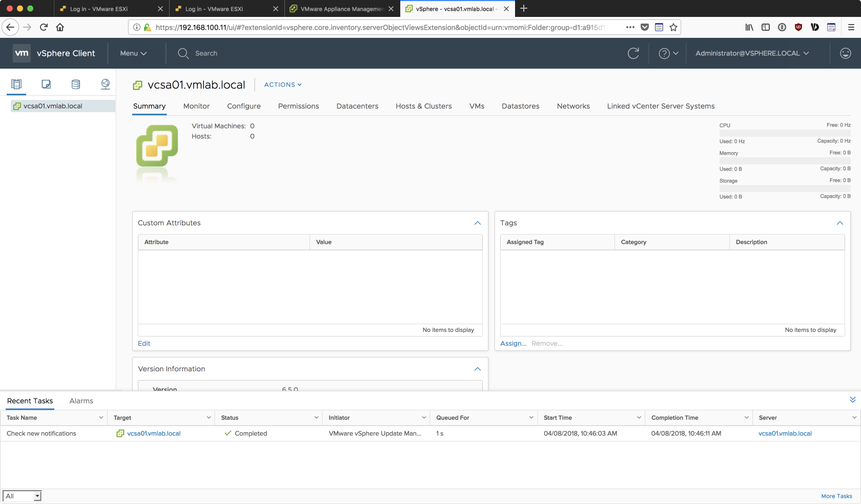Click the More Tasks link
The height and width of the screenshot is (504, 861).
coord(836,496)
